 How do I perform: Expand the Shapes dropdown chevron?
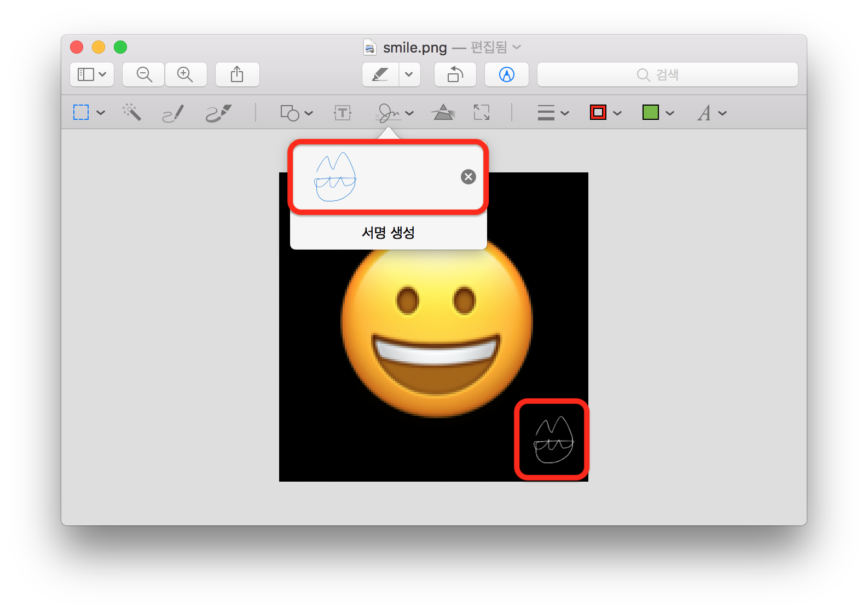pyautogui.click(x=309, y=113)
